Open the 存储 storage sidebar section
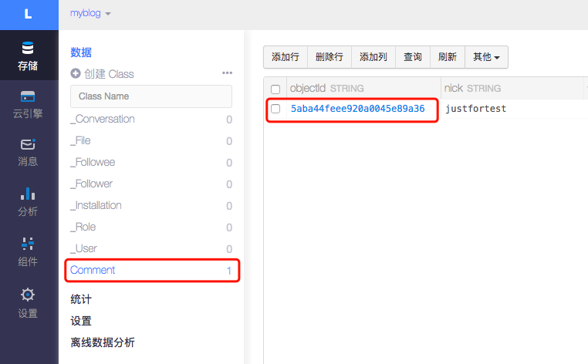Screen dimensions: 588x364 click(x=28, y=56)
